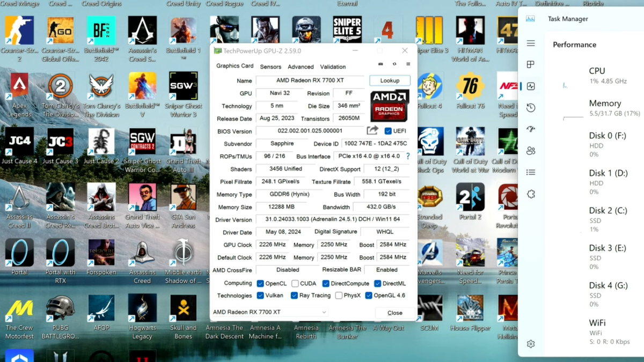Toggle the OpenGL 4.6 checkbox

[x=369, y=295]
